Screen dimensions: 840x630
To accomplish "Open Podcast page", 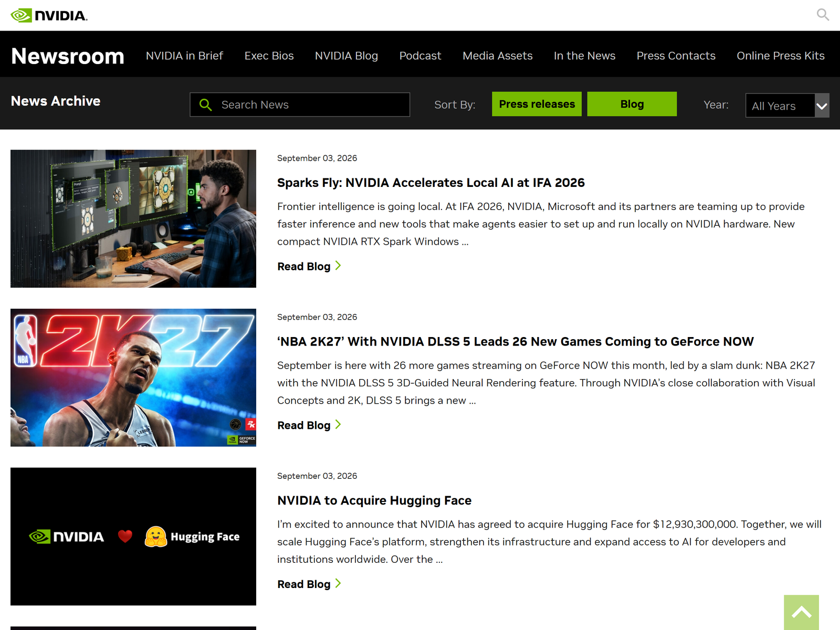I will click(420, 56).
